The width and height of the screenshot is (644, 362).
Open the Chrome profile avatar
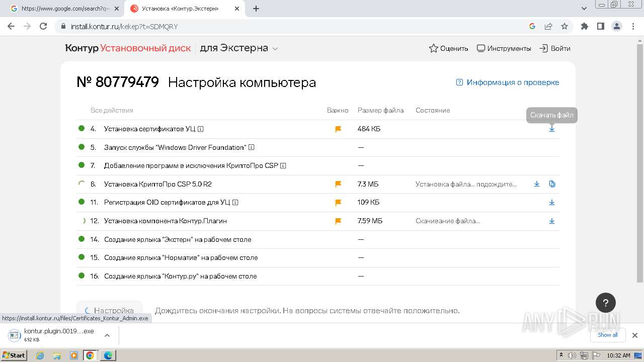(616, 26)
